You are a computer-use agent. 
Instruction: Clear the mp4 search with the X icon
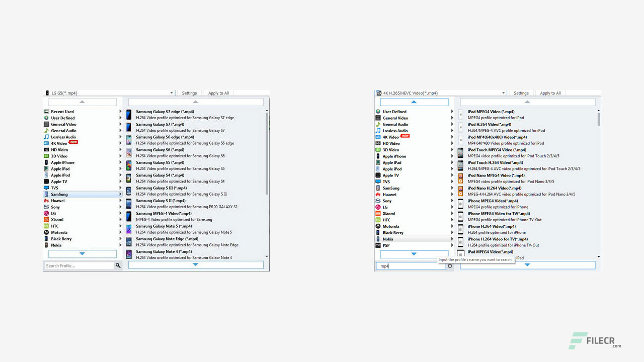click(450, 266)
